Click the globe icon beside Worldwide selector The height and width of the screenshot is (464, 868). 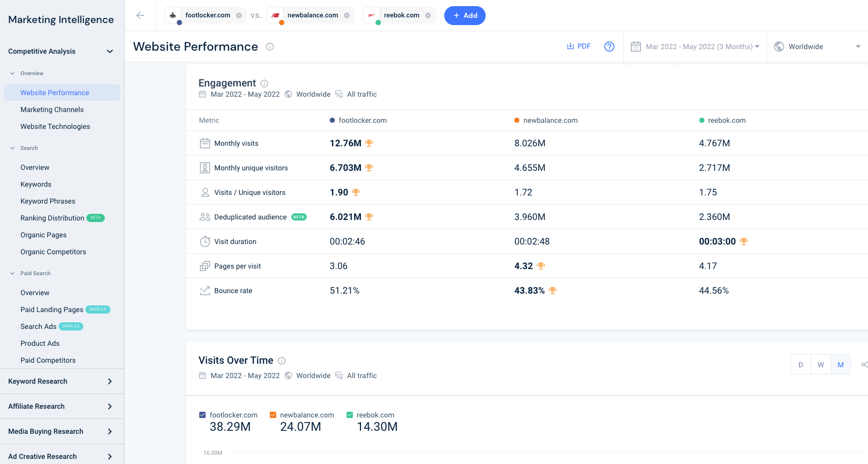(x=779, y=47)
